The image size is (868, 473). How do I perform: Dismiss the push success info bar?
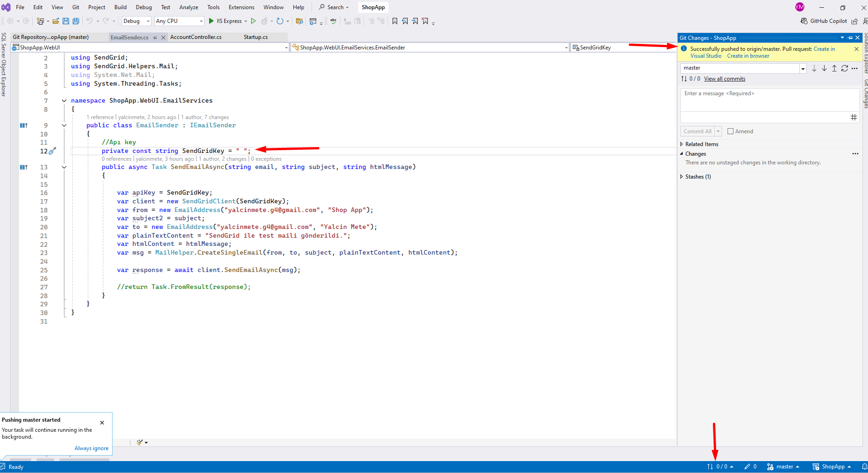857,49
